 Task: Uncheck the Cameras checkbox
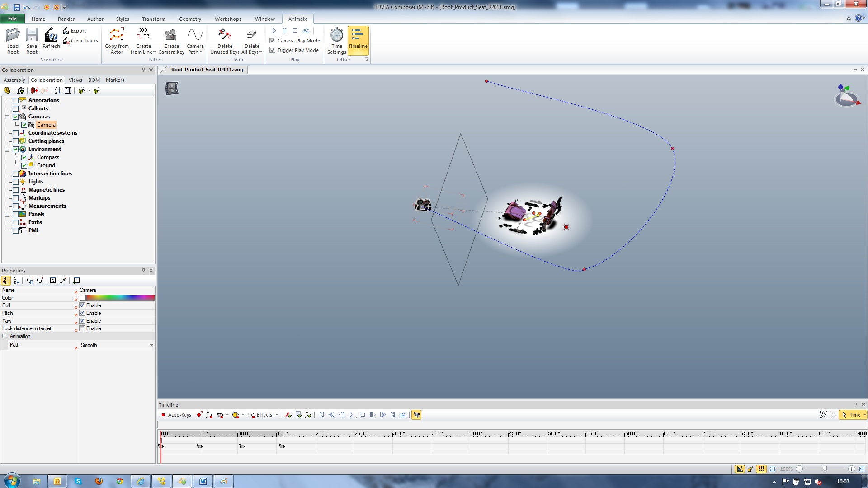point(15,117)
